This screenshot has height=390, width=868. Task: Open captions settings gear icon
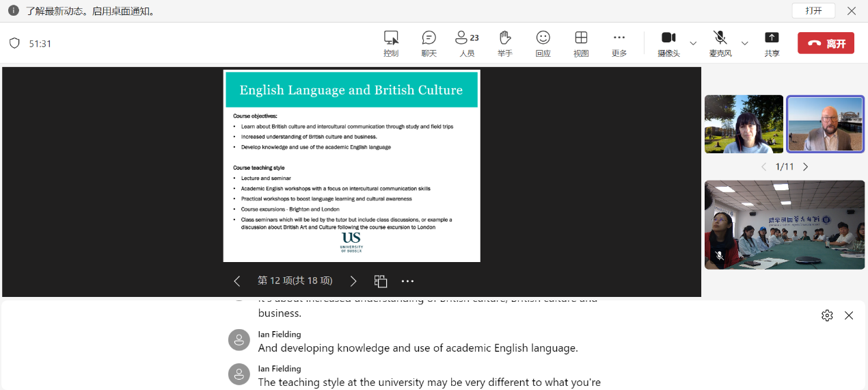827,315
